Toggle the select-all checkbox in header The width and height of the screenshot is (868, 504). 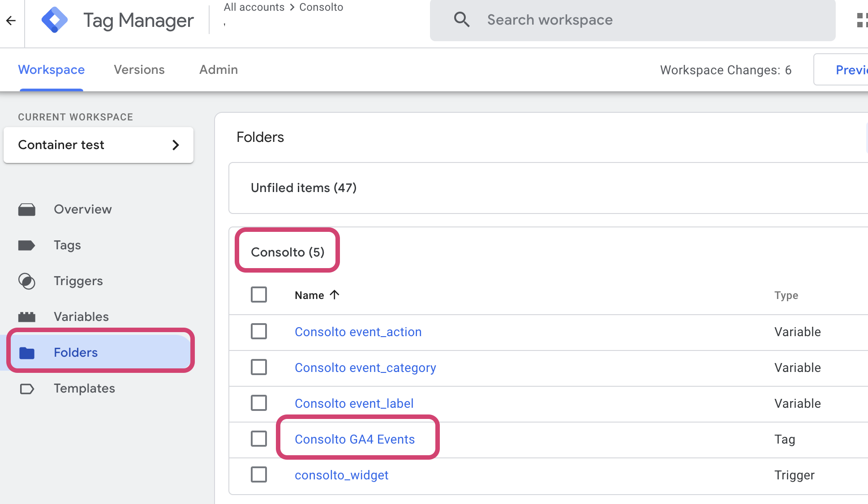coord(259,295)
